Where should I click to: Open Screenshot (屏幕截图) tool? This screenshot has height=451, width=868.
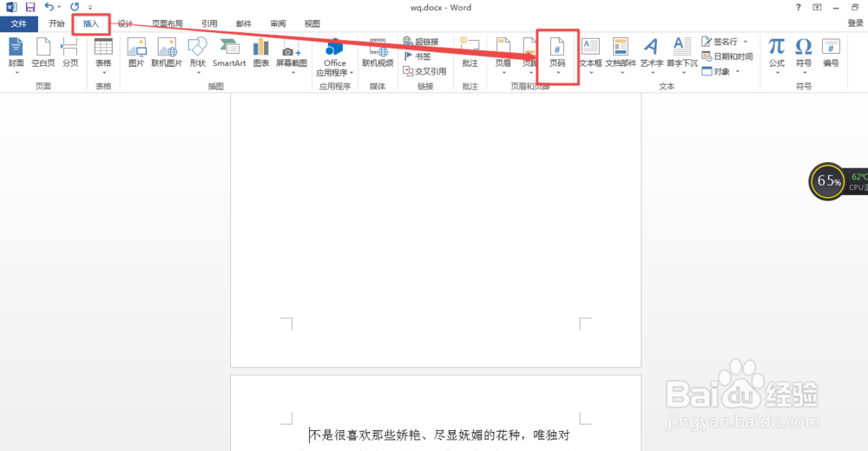292,56
